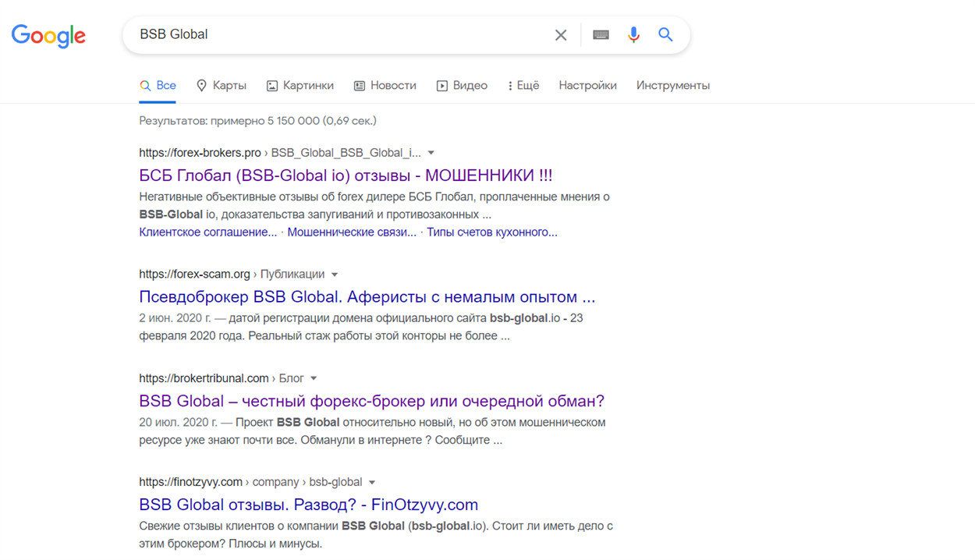
Task: Open sitelink Типы счетов кухонного...
Action: (492, 232)
